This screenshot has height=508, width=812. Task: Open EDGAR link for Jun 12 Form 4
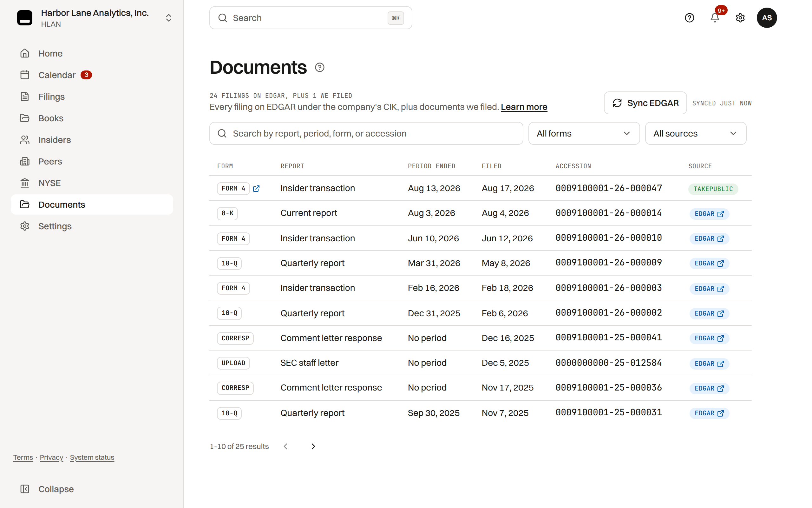click(x=709, y=238)
